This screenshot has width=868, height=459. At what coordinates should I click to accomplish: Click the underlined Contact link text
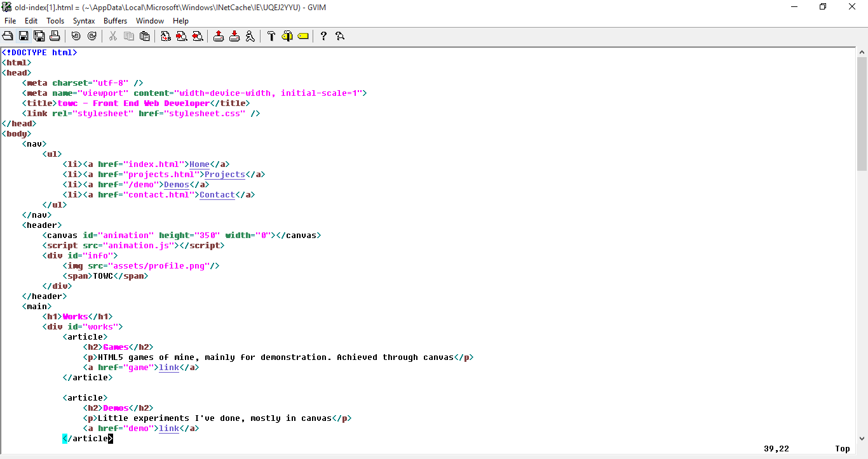217,194
